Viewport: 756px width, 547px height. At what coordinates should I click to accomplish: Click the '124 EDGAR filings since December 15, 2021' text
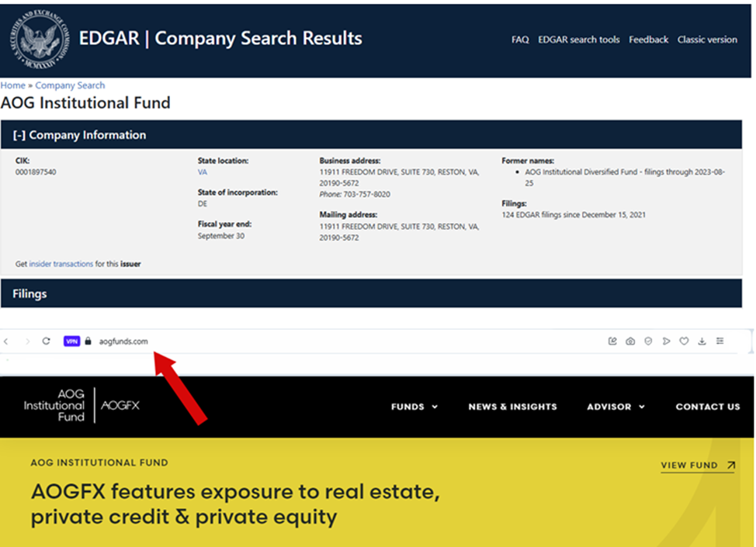click(574, 215)
